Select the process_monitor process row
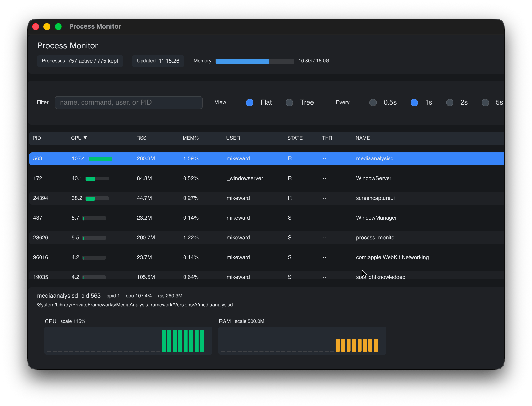Viewport: 532px width, 406px height. tap(266, 238)
